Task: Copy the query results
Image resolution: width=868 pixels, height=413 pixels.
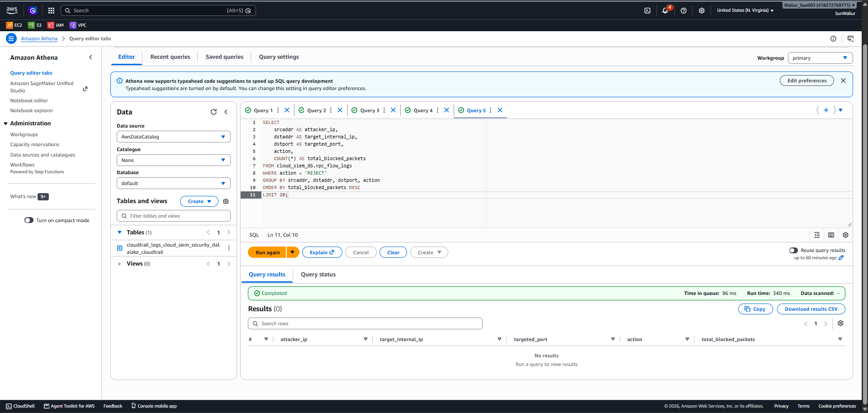Action: tap(755, 309)
